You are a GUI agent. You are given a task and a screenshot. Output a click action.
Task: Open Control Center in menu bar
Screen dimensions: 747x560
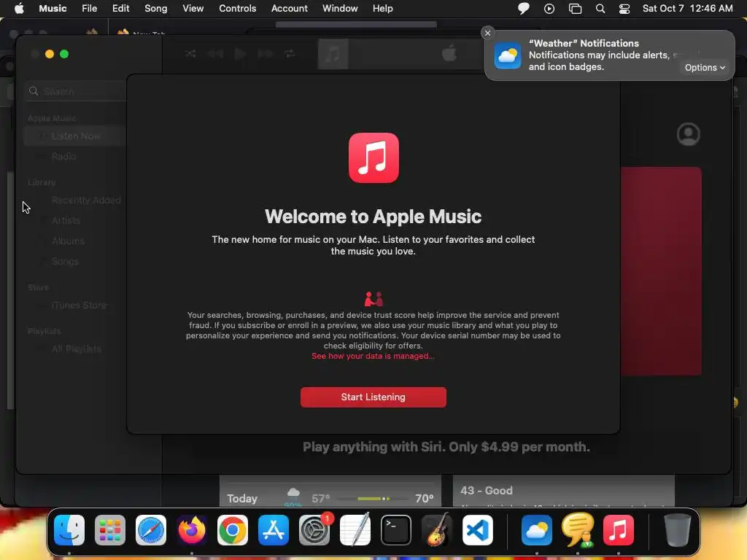pos(624,8)
